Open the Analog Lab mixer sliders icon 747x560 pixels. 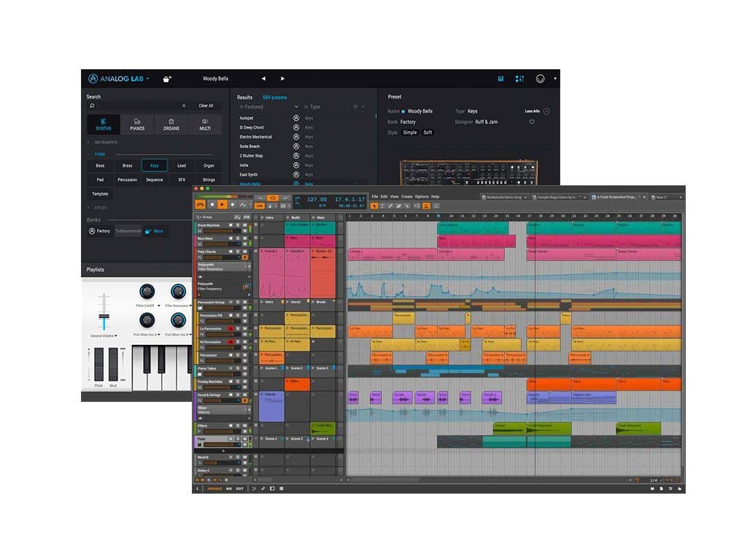click(x=519, y=79)
